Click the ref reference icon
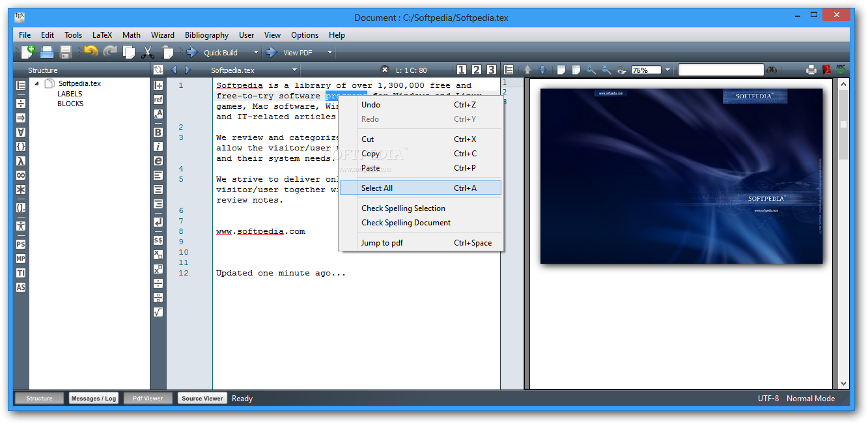Screen dimensions: 868x424 pyautogui.click(x=158, y=100)
